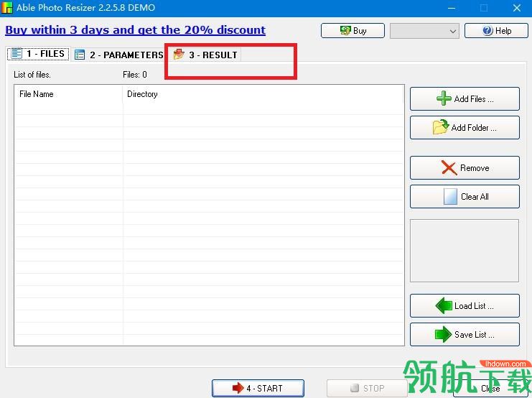Click Save List button
Viewport: 532px width, 398px height.
tap(465, 334)
